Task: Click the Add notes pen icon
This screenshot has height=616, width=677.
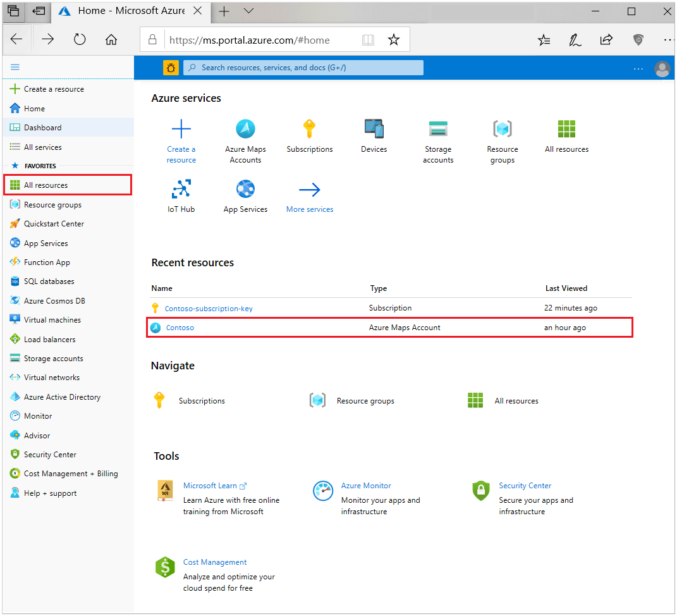Action: click(575, 40)
